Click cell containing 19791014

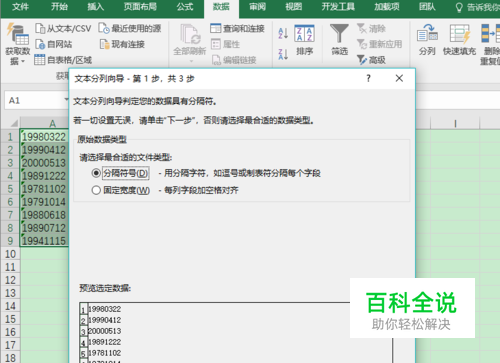click(44, 202)
